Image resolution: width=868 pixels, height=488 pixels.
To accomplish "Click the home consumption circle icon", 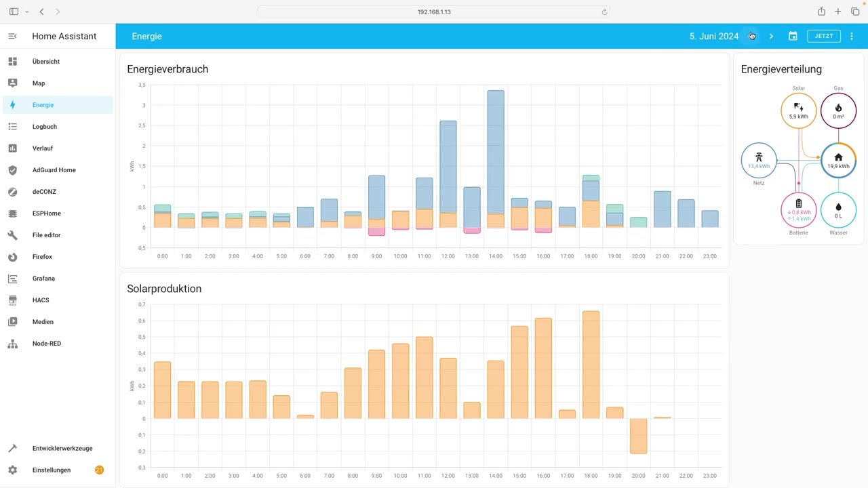I will [839, 161].
